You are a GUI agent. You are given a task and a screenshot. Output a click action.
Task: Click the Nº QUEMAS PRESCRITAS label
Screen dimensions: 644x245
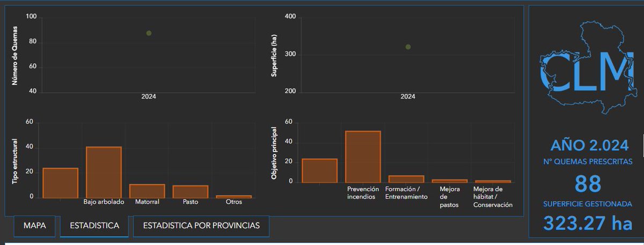[588, 161]
